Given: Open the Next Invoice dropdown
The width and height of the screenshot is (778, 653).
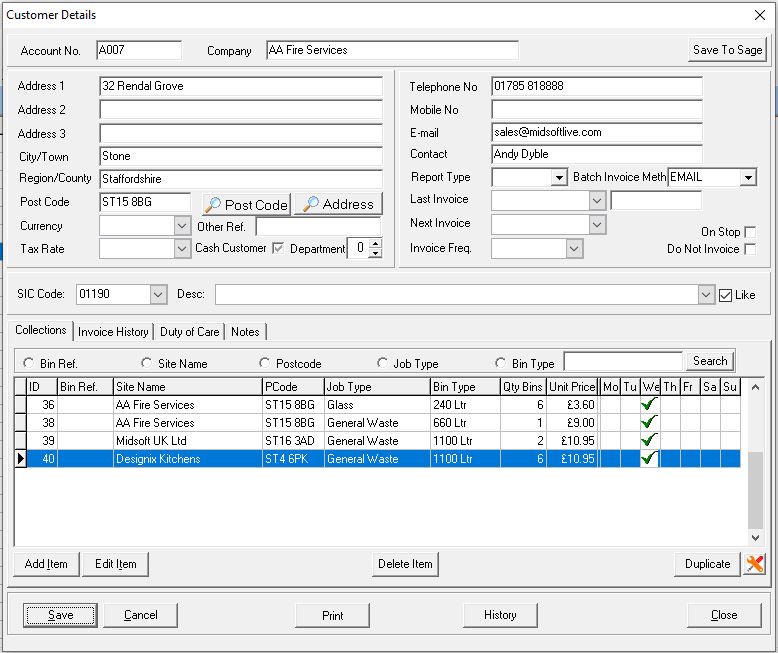Looking at the screenshot, I should 597,225.
